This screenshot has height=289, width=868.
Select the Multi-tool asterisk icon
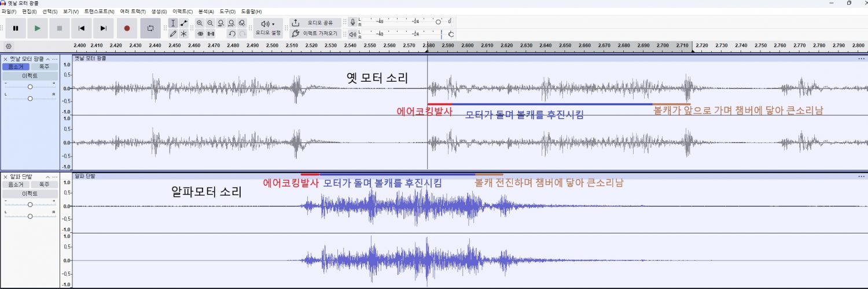pyautogui.click(x=184, y=34)
